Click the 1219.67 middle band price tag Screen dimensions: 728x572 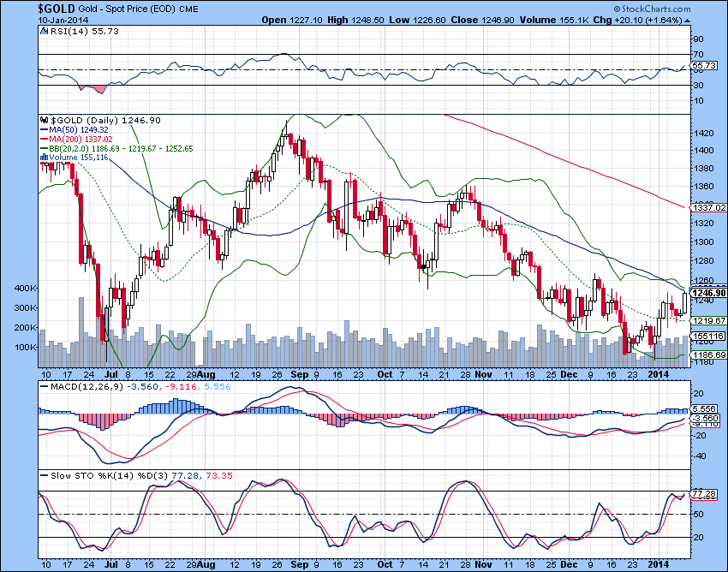pyautogui.click(x=708, y=321)
